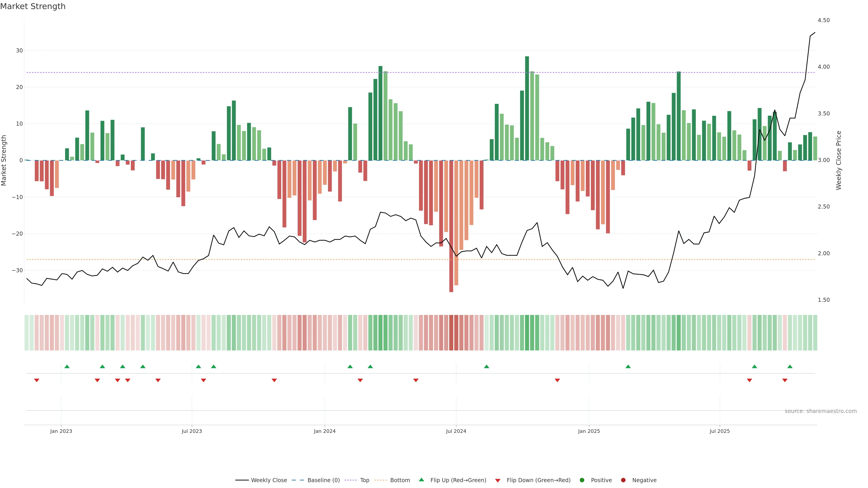Screen dimensions: 868x488
Task: Click first green flip-up marker near Jan 2023
Action: click(x=67, y=366)
